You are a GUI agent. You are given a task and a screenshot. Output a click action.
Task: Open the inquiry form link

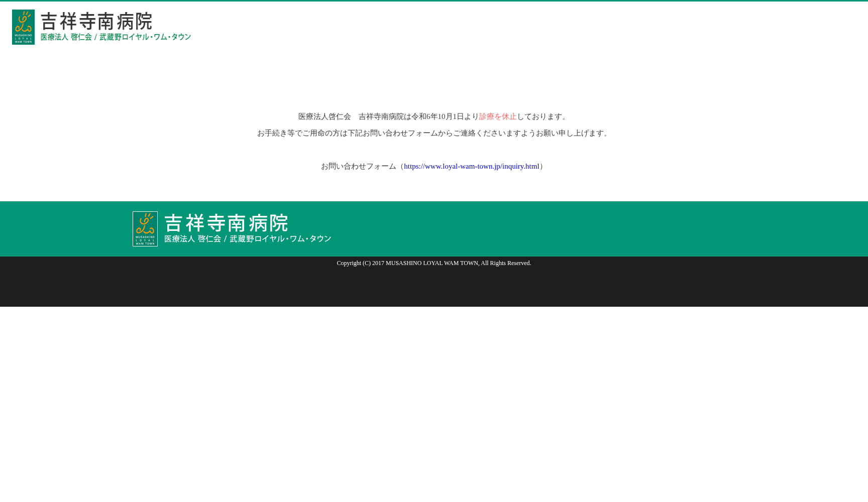tap(472, 166)
